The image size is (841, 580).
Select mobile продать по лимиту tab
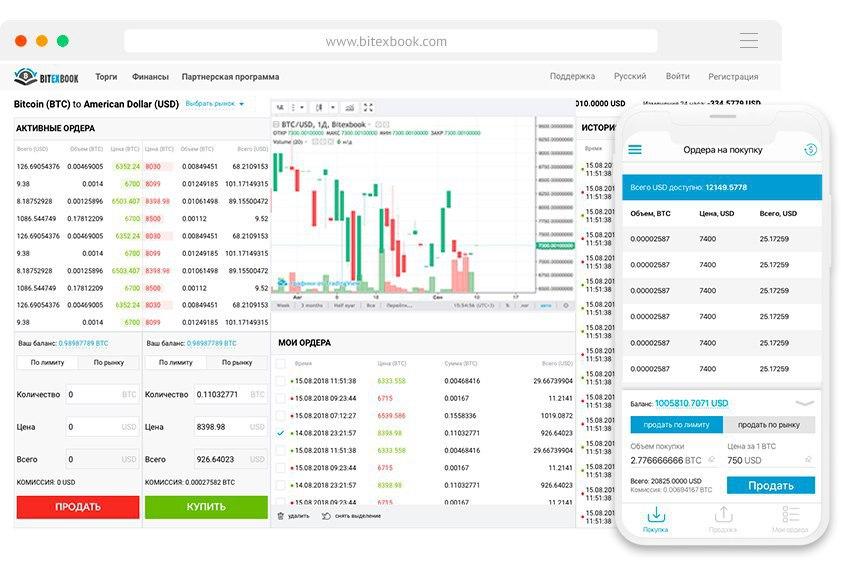[x=676, y=424]
